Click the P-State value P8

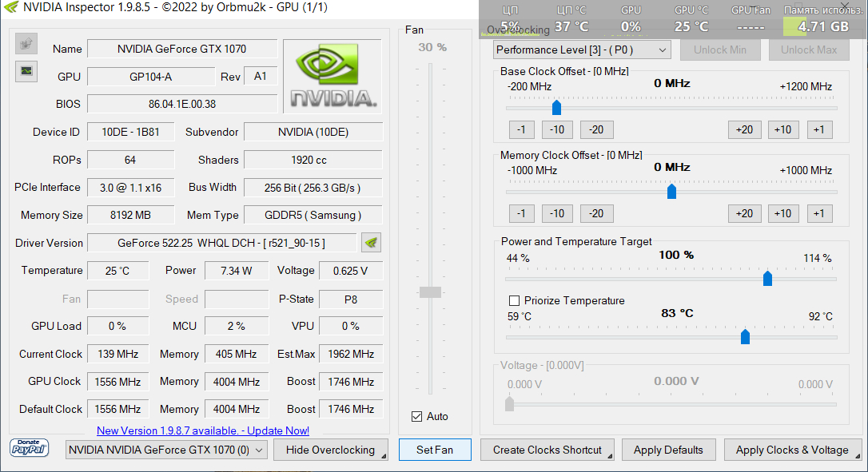pos(350,299)
